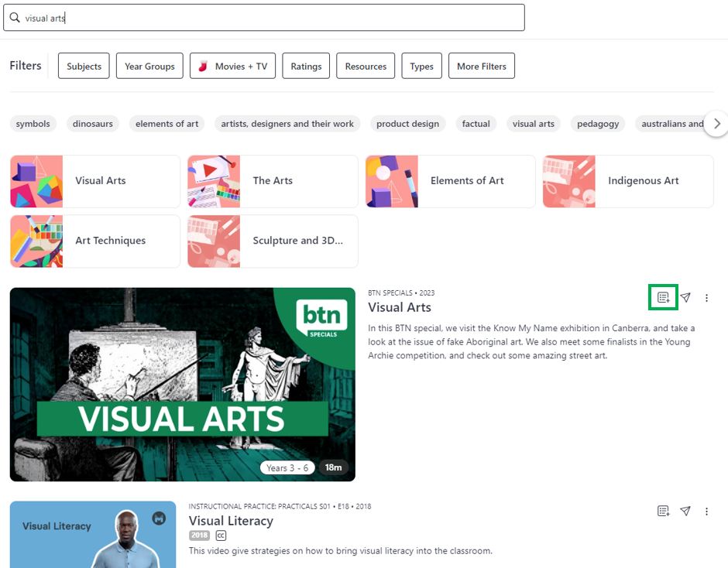
Task: Click the Art Techniques card paint palette image
Action: coord(36,241)
